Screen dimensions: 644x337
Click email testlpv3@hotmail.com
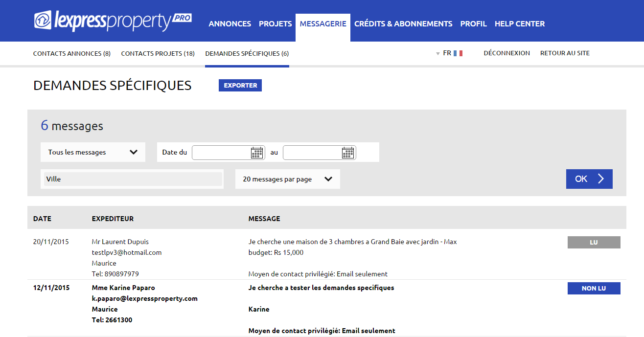click(x=127, y=252)
